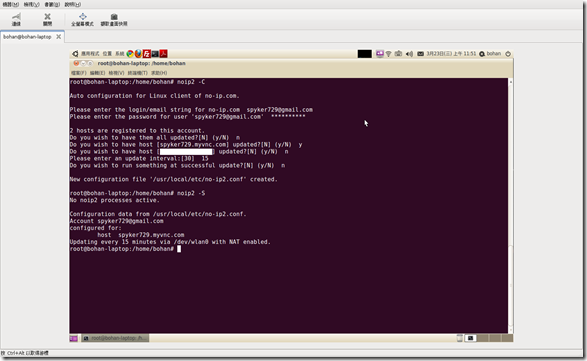This screenshot has width=587, height=361.
Task: Click the trash icon in bottom panel
Action: [460, 338]
